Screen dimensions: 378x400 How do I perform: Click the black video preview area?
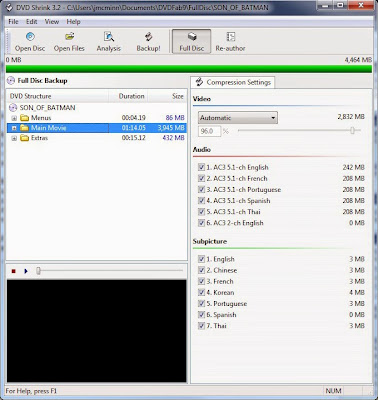(97, 331)
